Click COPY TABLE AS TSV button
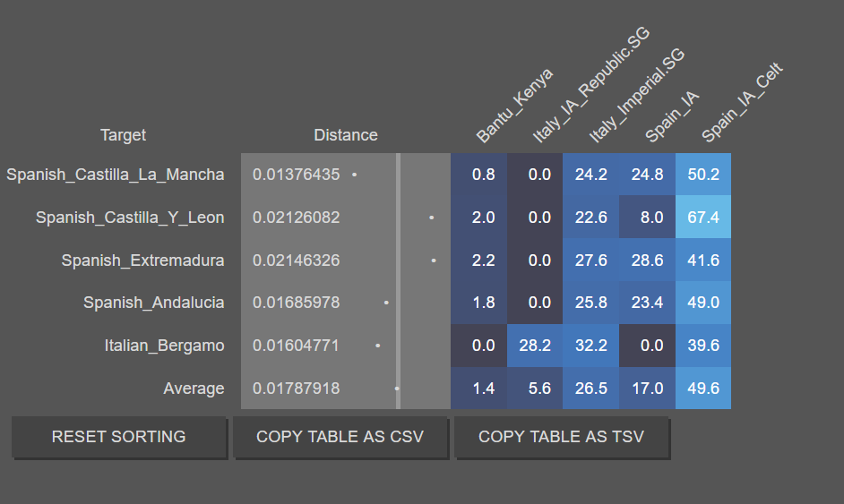844x504 pixels. tap(562, 437)
